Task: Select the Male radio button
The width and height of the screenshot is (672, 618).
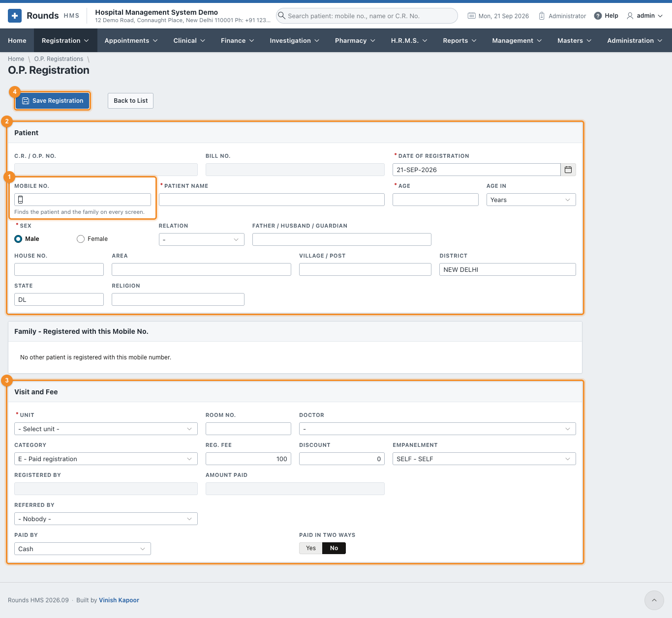Action: (18, 239)
